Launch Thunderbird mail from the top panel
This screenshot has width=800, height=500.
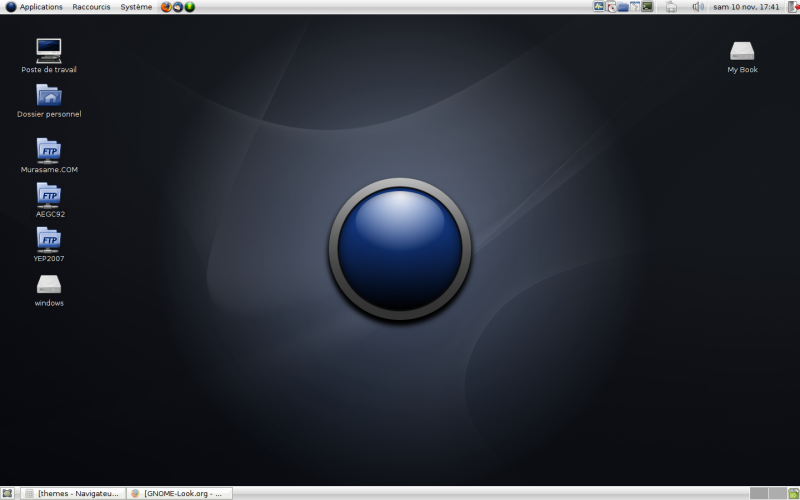click(x=178, y=7)
